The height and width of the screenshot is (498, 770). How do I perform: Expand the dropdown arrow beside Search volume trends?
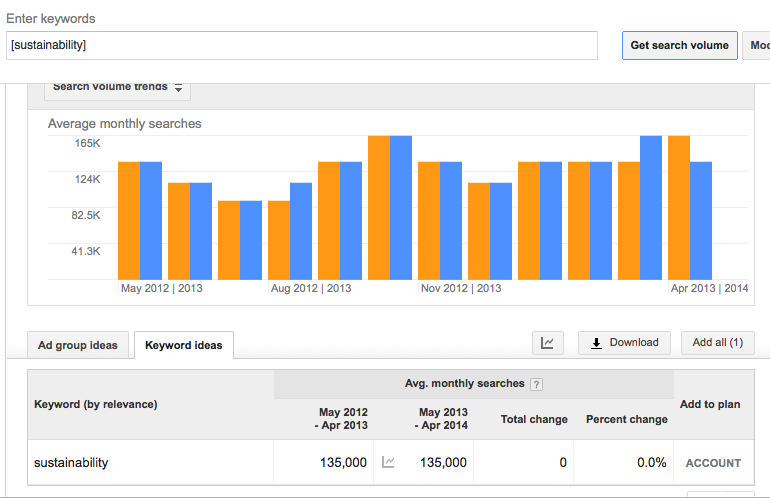coord(178,88)
